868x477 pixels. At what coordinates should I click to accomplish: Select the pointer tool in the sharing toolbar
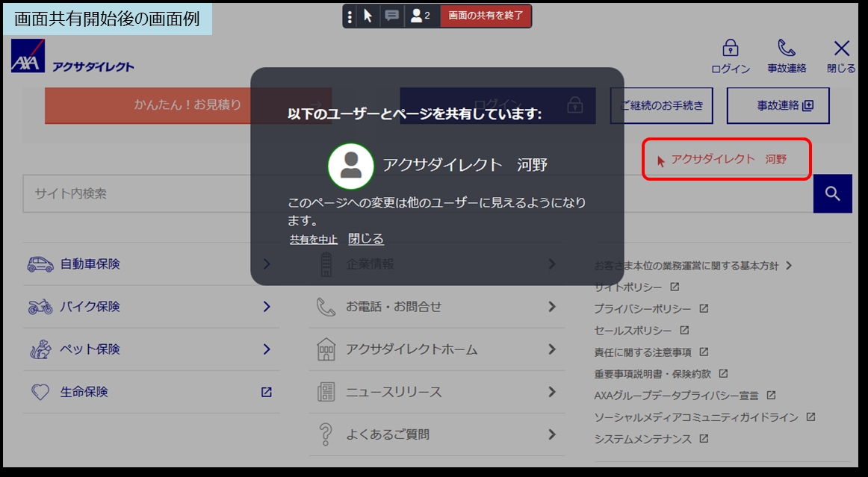click(369, 15)
